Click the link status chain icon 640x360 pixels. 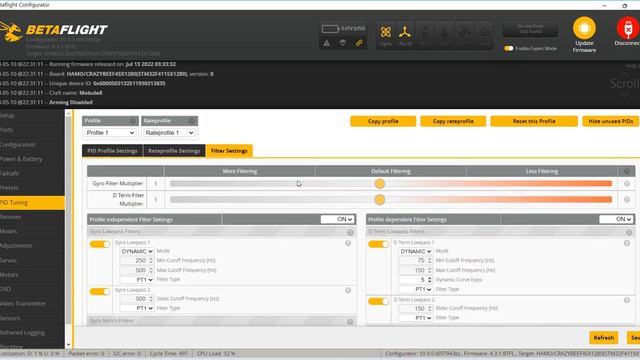point(359,43)
